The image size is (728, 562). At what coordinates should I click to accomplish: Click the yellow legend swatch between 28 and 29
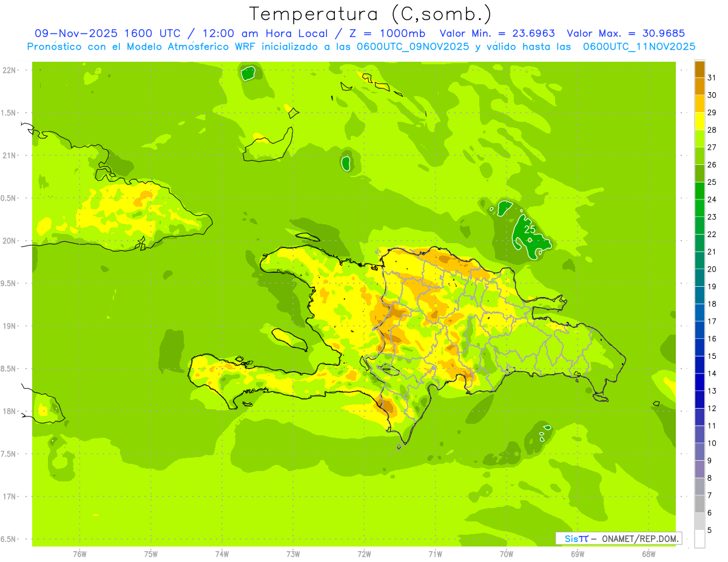(x=699, y=121)
